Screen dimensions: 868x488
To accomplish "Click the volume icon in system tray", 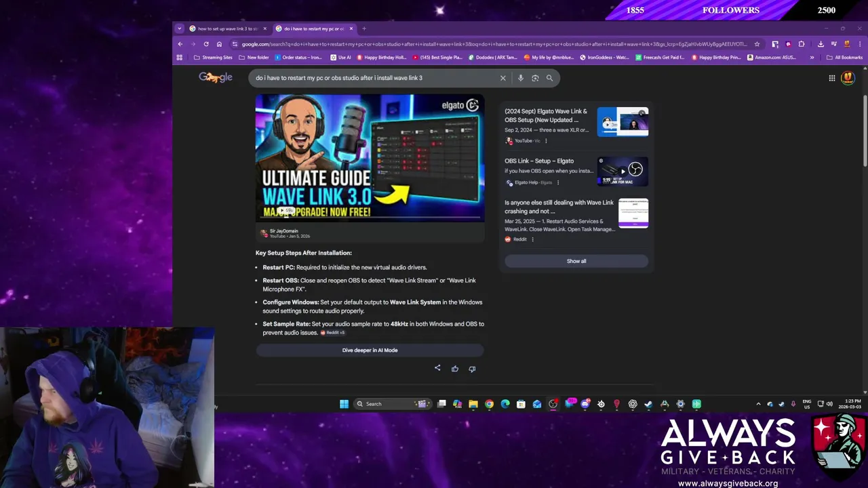I will point(829,404).
